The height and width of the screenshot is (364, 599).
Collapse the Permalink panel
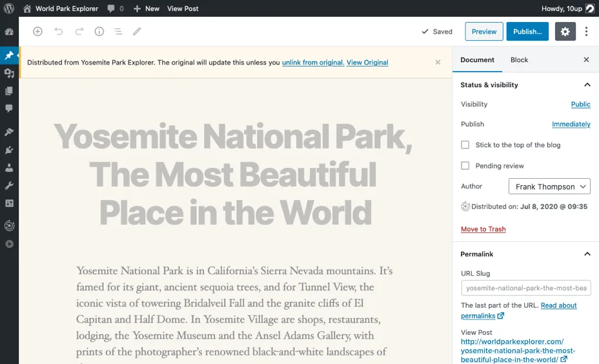587,254
